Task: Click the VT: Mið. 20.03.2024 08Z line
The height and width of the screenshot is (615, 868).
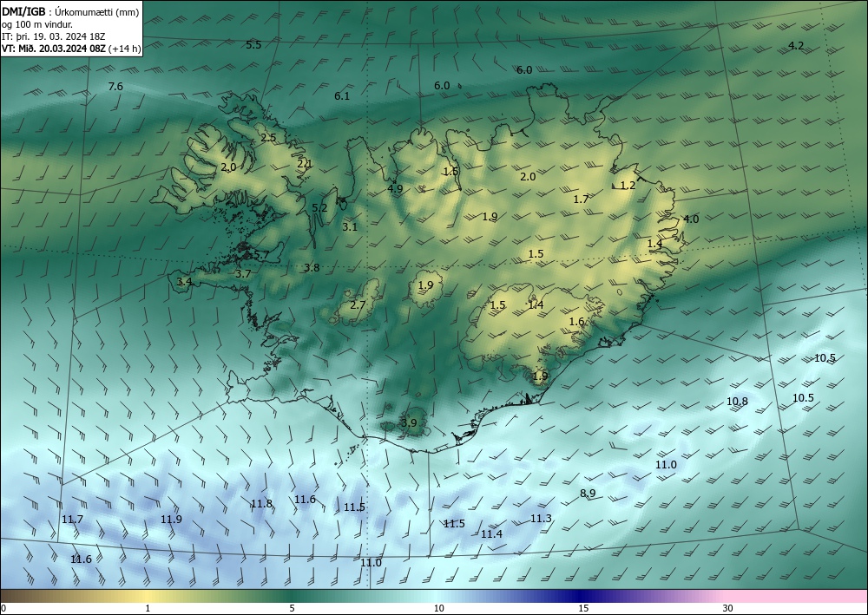Action: (71, 48)
